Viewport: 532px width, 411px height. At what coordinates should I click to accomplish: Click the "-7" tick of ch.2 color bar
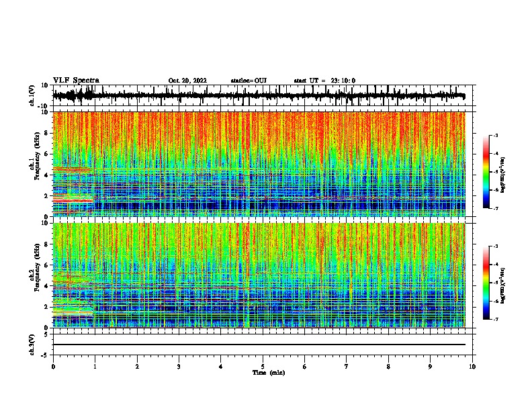pos(495,320)
